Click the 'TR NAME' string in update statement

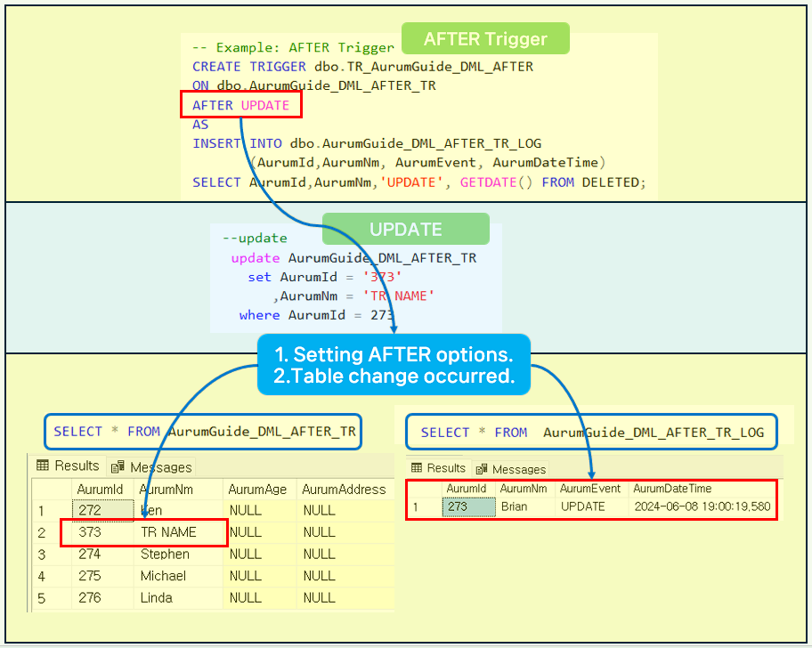click(x=398, y=296)
